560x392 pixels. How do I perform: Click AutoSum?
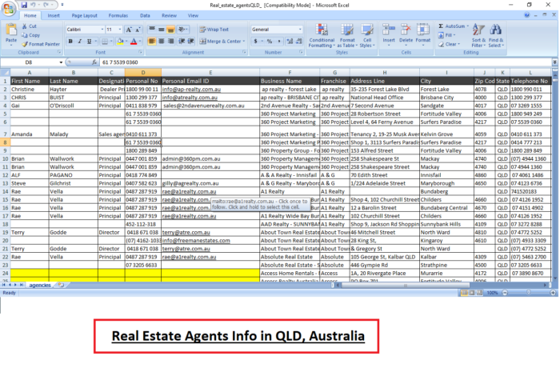[453, 26]
